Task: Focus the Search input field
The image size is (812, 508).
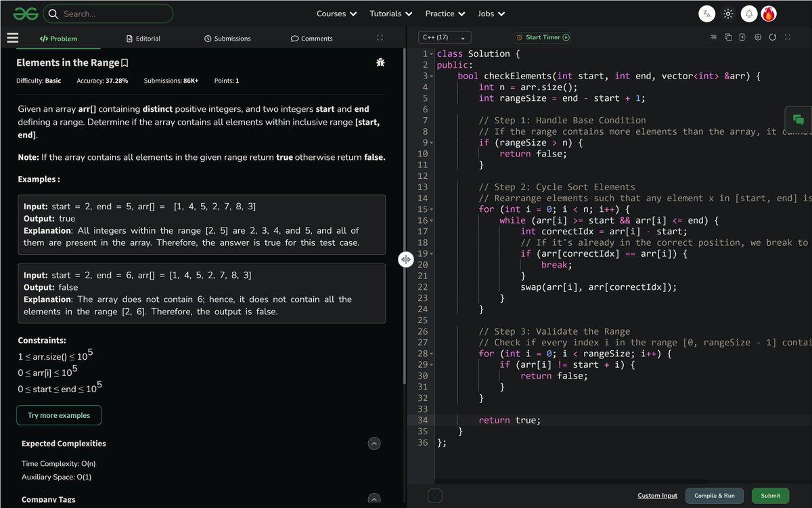Action: (x=108, y=14)
